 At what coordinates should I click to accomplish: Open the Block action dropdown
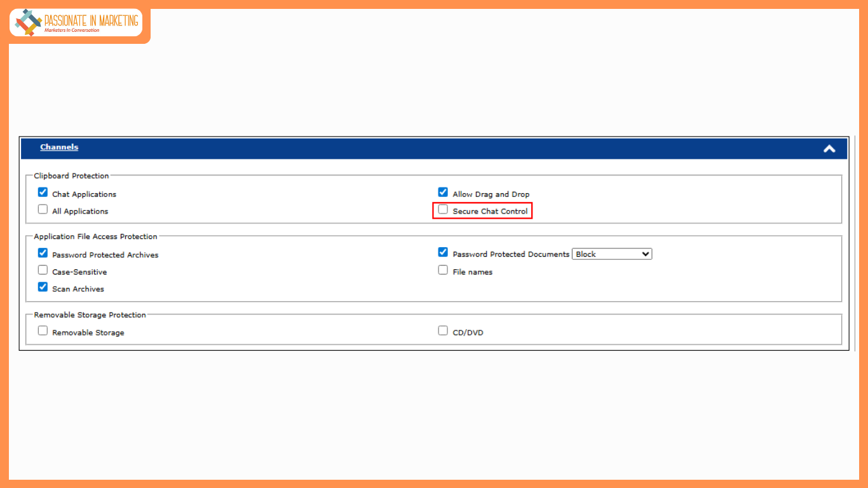tap(612, 254)
